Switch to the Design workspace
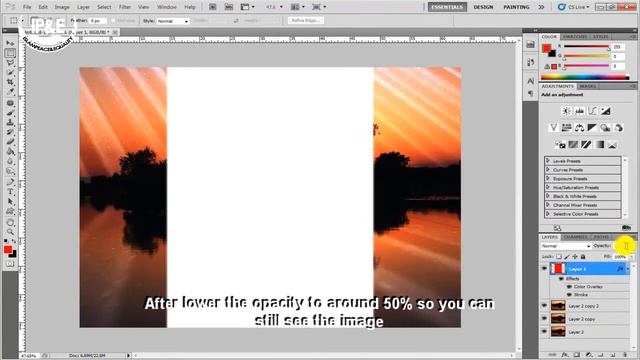The image size is (640, 360). (x=483, y=7)
